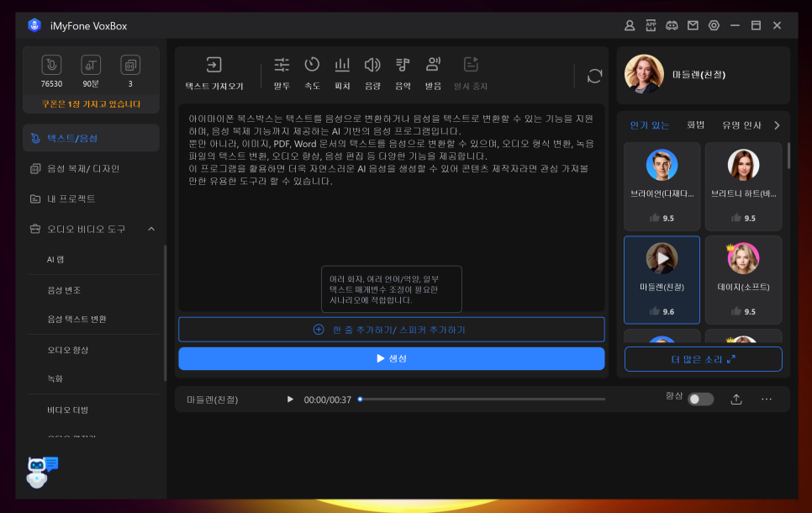Viewport: 812px width, 513px height.
Task: Click the selected voice avatar 마들렌(친절) at top
Action: coord(644,74)
